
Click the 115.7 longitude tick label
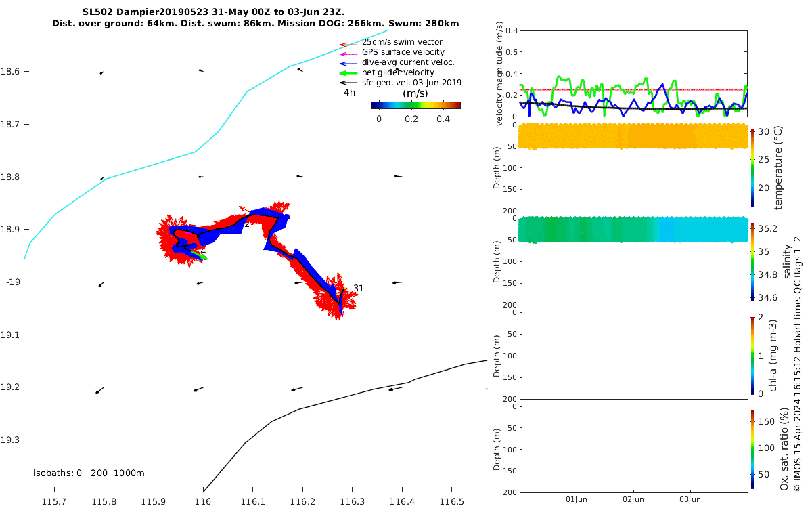(54, 501)
